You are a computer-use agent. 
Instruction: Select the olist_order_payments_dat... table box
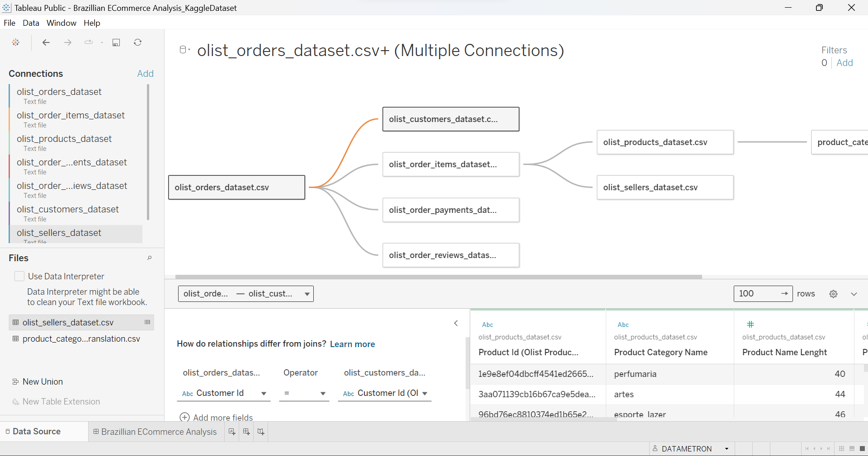point(451,210)
